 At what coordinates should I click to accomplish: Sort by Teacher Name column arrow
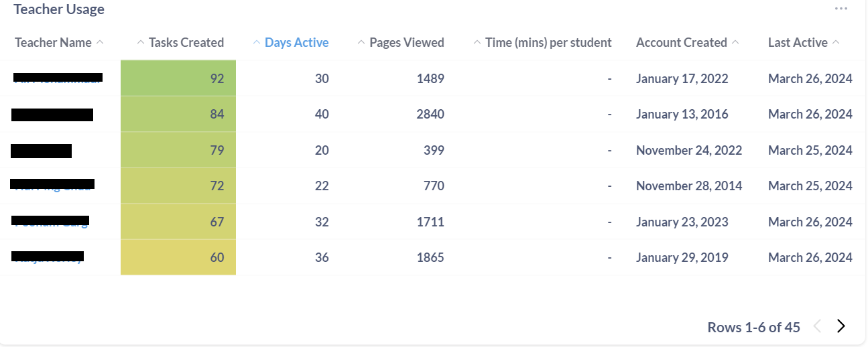click(x=100, y=42)
